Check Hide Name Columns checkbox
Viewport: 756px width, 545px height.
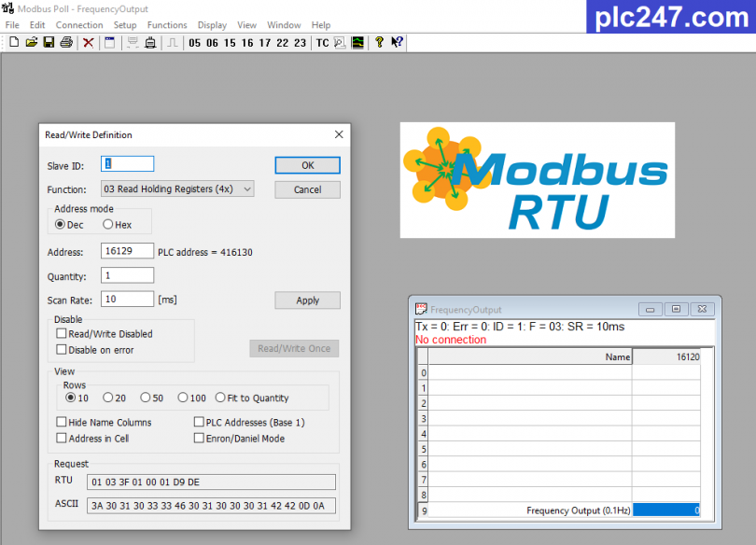coord(62,422)
